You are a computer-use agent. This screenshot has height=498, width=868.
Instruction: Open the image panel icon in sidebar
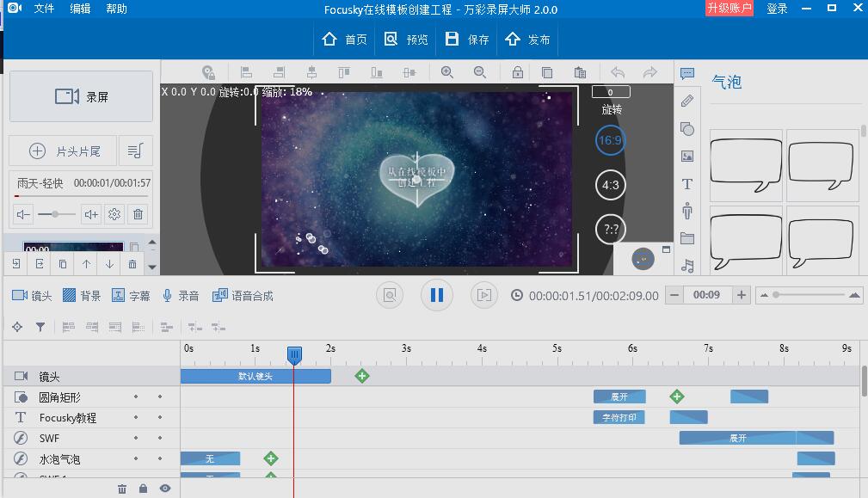(x=686, y=157)
